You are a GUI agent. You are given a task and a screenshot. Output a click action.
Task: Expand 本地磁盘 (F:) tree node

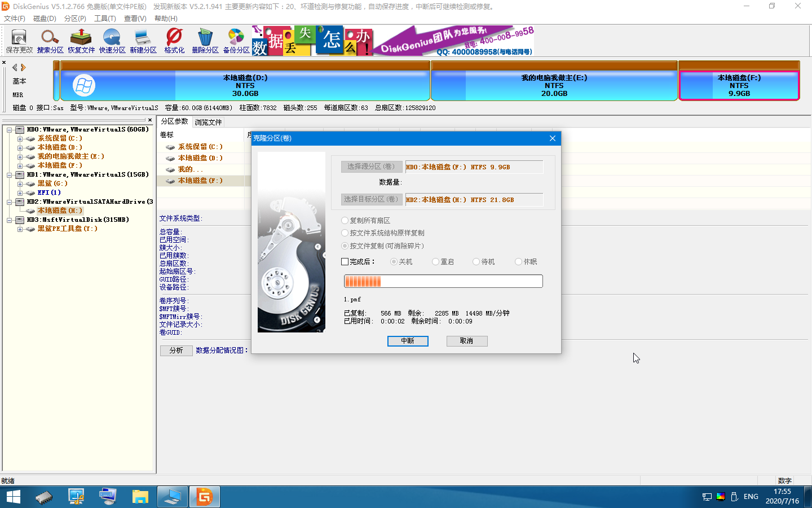coord(20,166)
